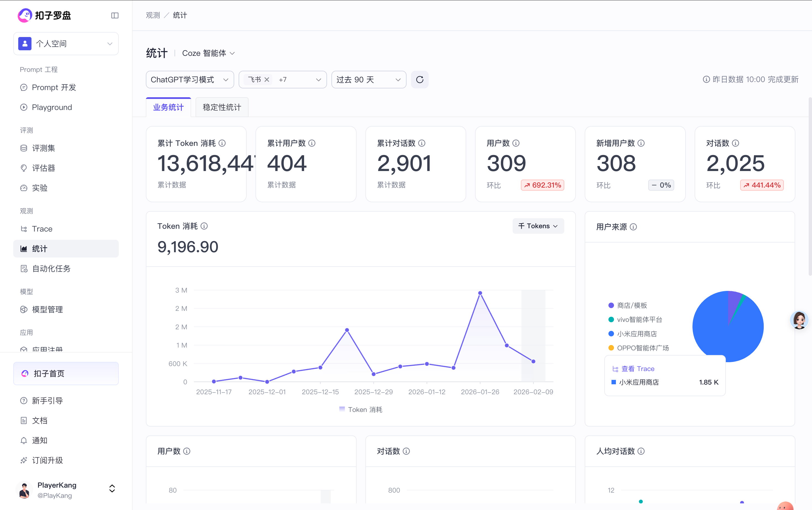
Task: Open Trace in the sidebar
Action: (42, 229)
